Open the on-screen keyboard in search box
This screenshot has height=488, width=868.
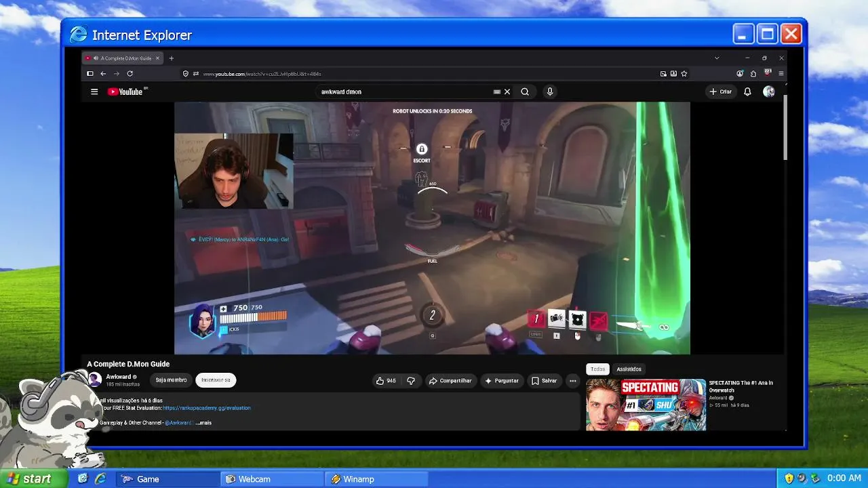point(497,91)
